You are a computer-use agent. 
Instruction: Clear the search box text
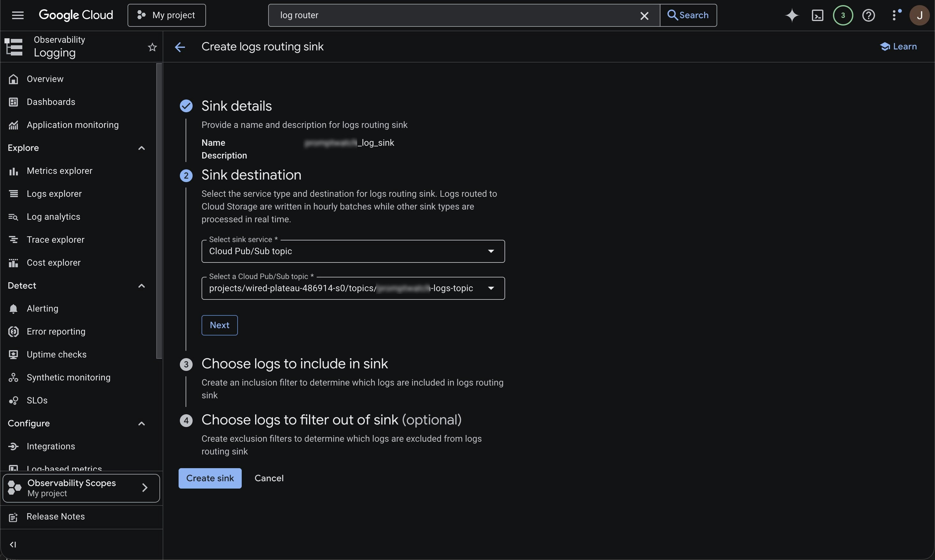coord(644,16)
